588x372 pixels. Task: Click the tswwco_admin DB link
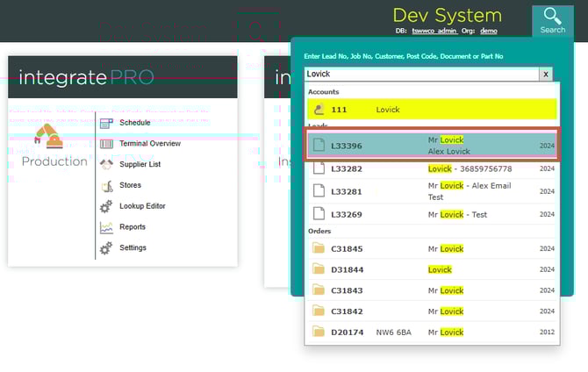(x=435, y=30)
